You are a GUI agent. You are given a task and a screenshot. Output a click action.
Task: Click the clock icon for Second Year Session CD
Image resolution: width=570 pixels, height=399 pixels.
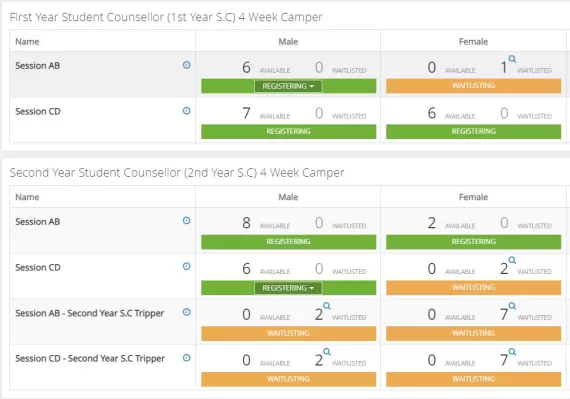coord(186,266)
